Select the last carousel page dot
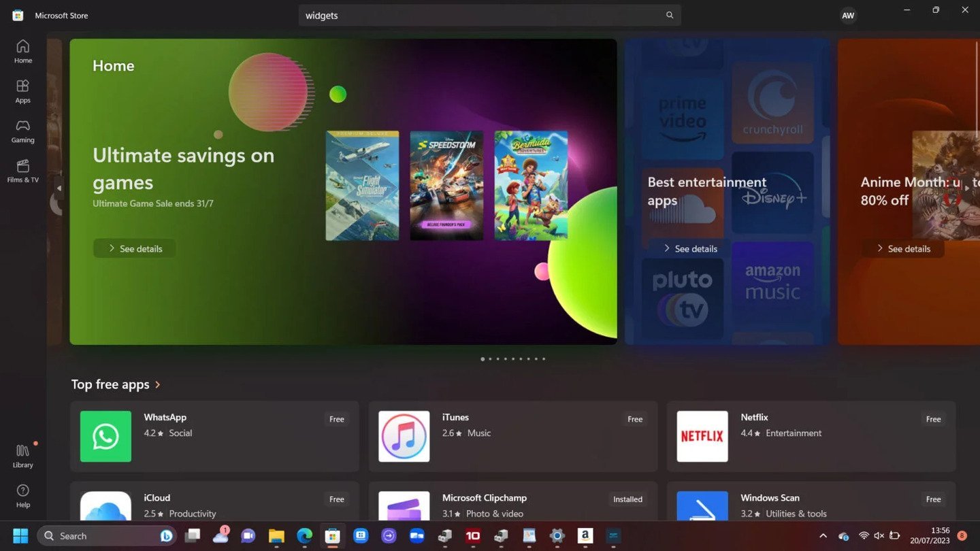Viewport: 980px width, 551px height. 544,358
